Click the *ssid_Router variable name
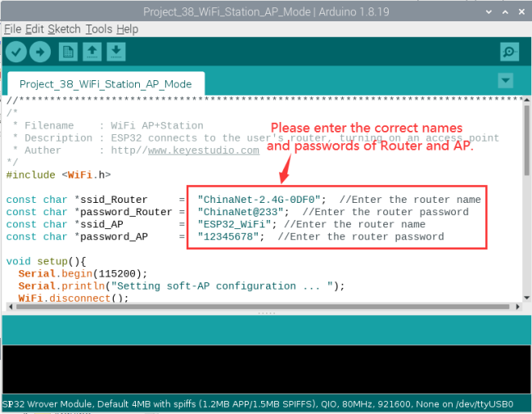Viewport: 532px width, 414px height. (x=111, y=200)
